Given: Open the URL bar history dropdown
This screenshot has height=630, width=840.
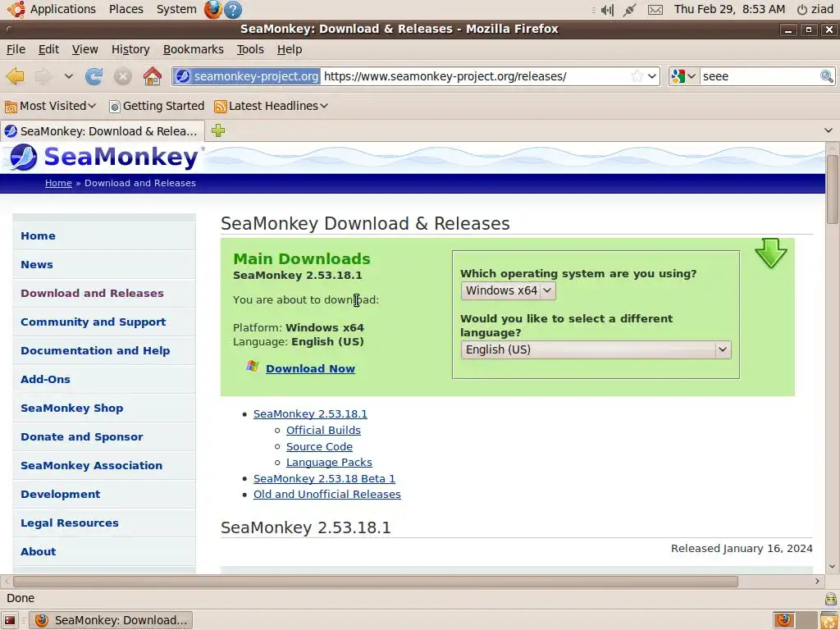Looking at the screenshot, I should pyautogui.click(x=652, y=76).
